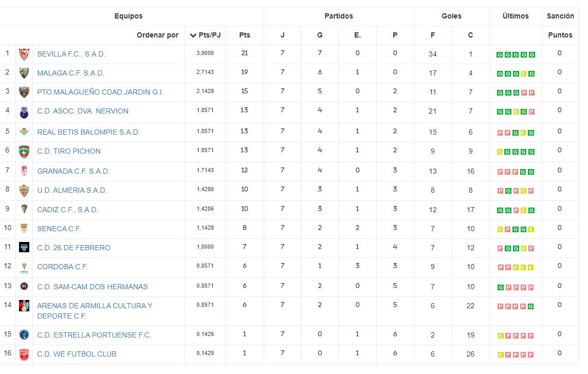Open CORDOBA C.F. team link

pos(62,267)
